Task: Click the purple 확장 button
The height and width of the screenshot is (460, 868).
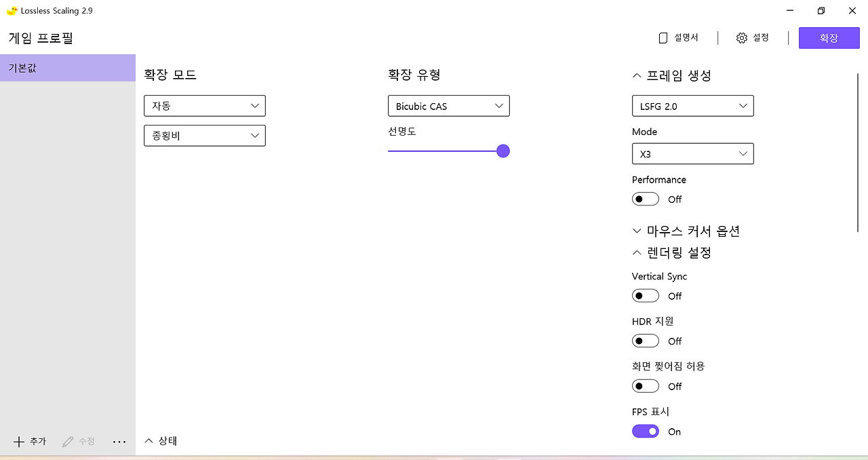Action: 829,37
